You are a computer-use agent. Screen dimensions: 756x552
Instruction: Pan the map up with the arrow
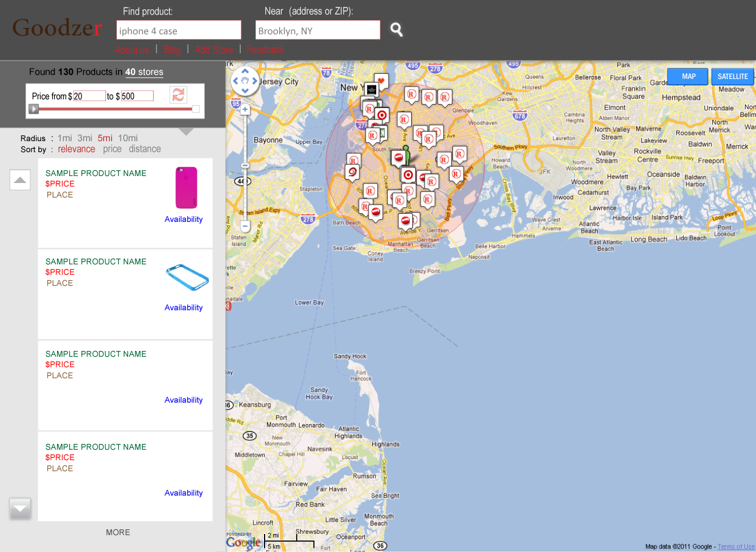[245, 71]
